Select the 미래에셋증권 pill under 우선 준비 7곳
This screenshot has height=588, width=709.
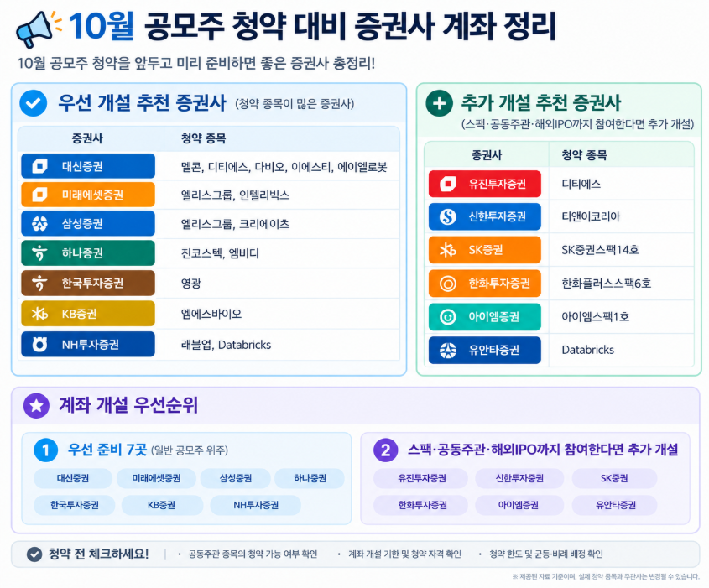156,479
